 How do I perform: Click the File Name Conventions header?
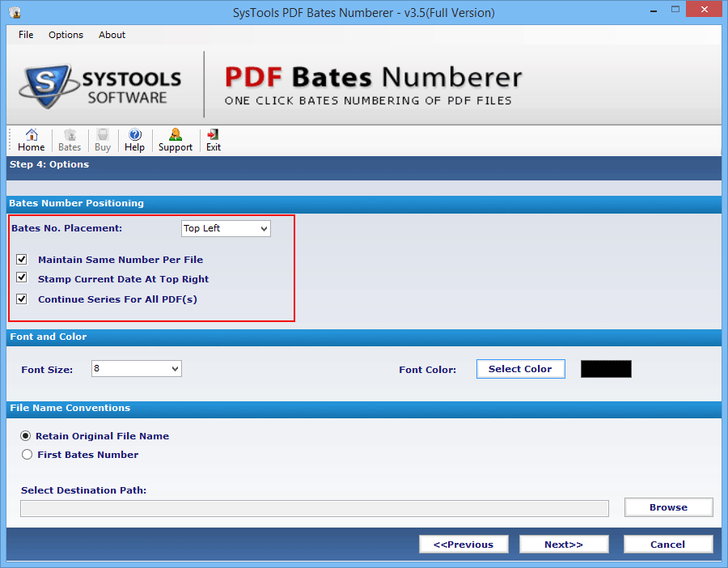coord(70,408)
